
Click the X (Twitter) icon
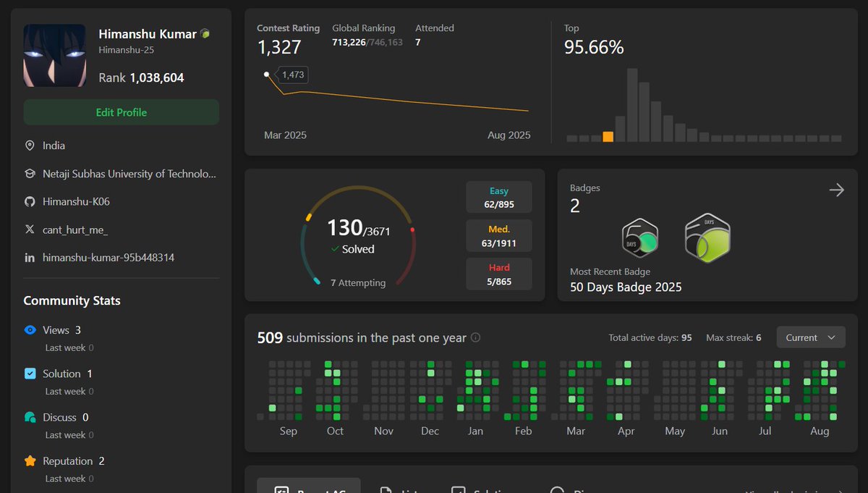click(30, 229)
